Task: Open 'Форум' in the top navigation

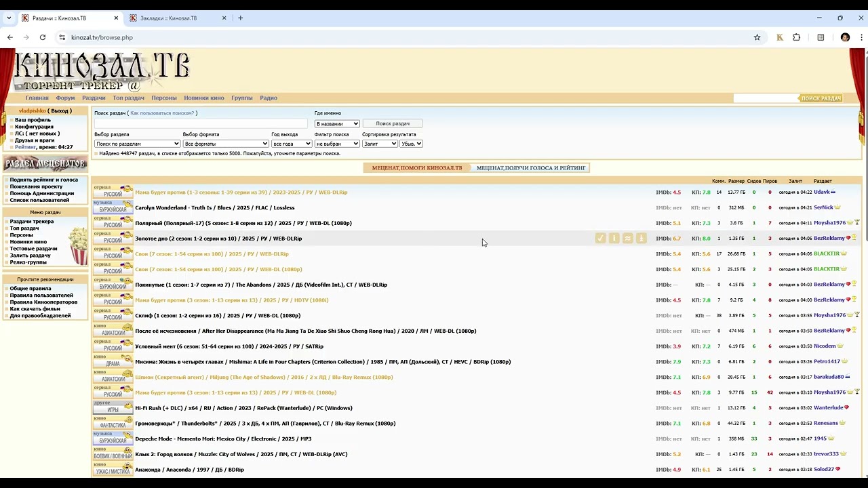Action: coord(65,98)
